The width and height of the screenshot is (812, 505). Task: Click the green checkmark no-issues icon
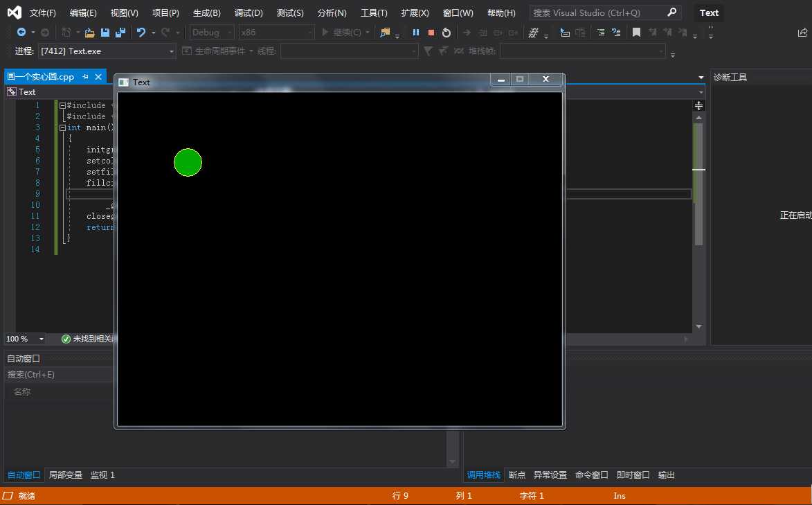[66, 339]
